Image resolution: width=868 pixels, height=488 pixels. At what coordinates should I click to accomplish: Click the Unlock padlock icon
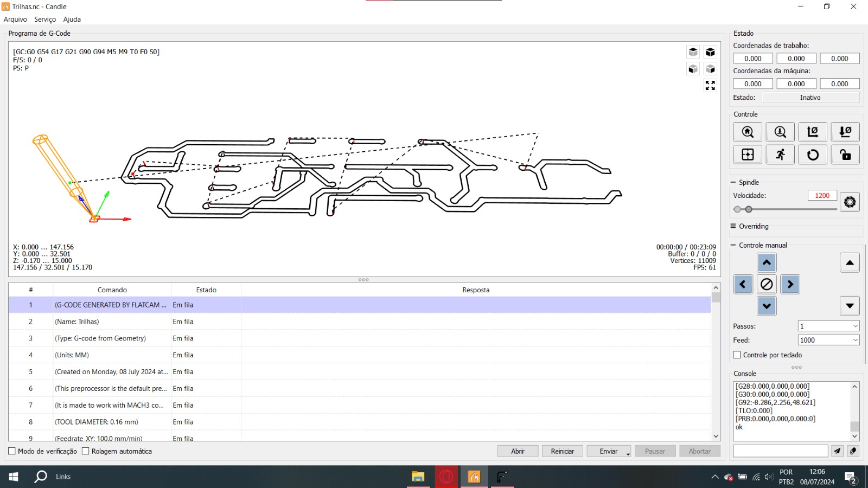[x=845, y=155]
